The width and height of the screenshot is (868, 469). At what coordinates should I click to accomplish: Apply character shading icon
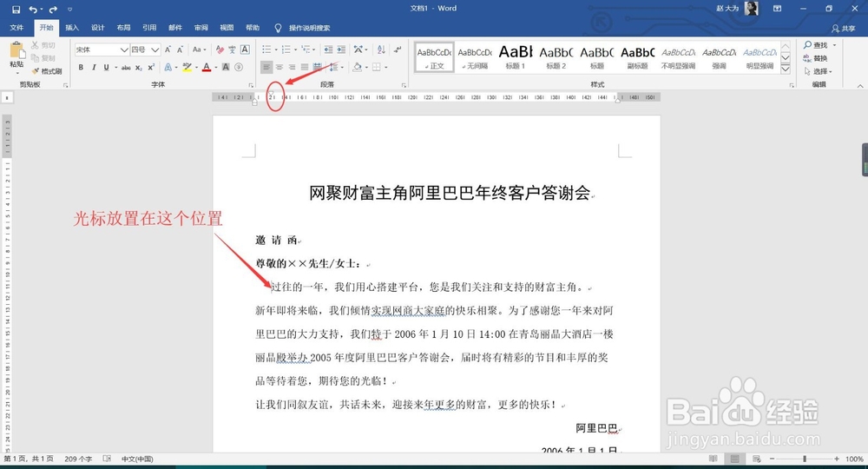click(226, 68)
